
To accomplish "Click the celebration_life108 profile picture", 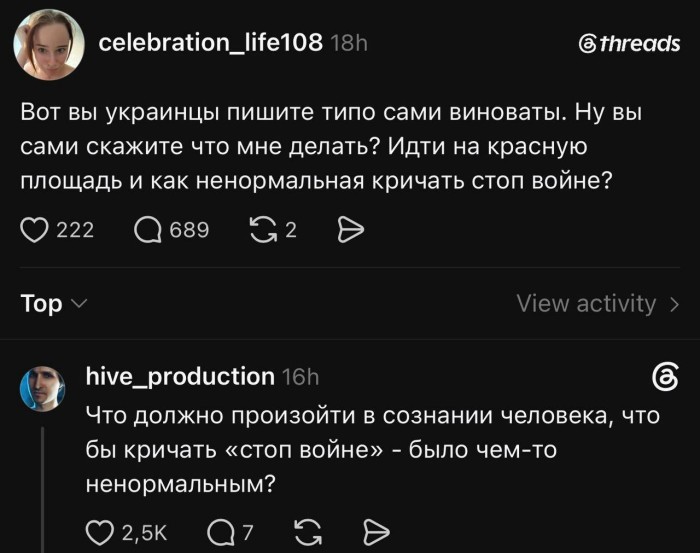I will (x=49, y=45).
